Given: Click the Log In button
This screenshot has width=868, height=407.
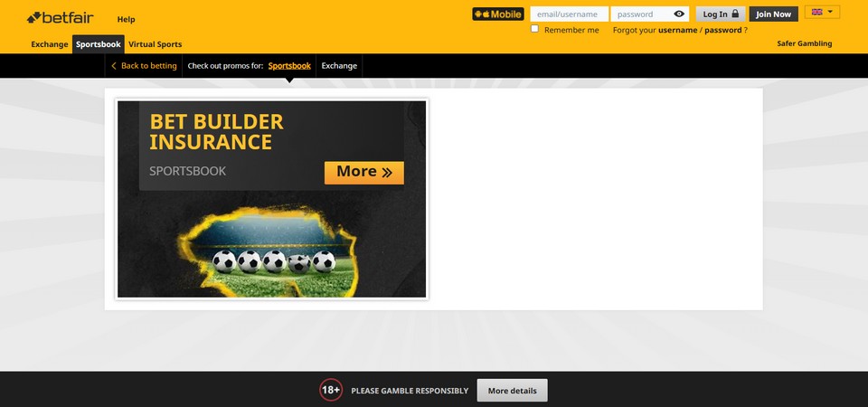Looking at the screenshot, I should (721, 14).
